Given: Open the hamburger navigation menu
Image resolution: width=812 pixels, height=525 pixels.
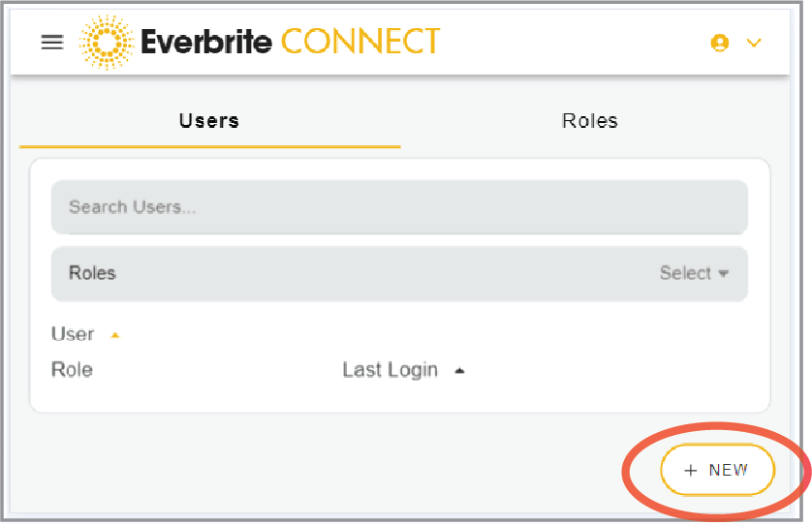Looking at the screenshot, I should click(x=51, y=43).
